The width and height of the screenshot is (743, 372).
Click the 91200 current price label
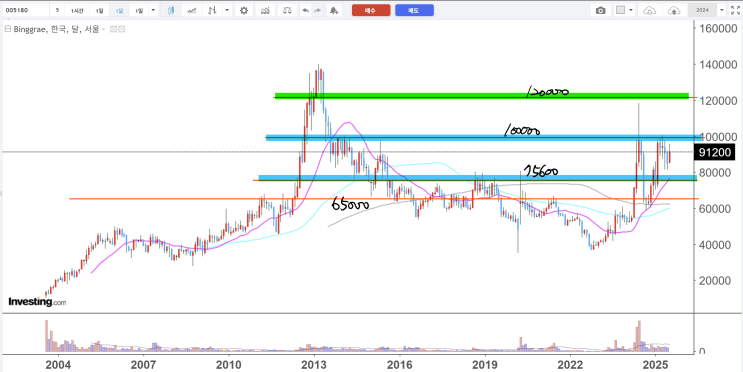click(x=715, y=153)
